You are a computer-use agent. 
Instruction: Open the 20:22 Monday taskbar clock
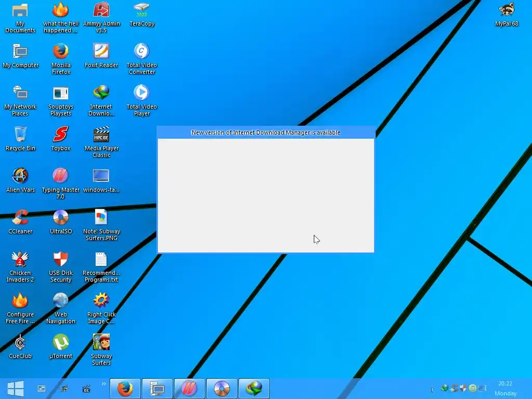pos(506,389)
